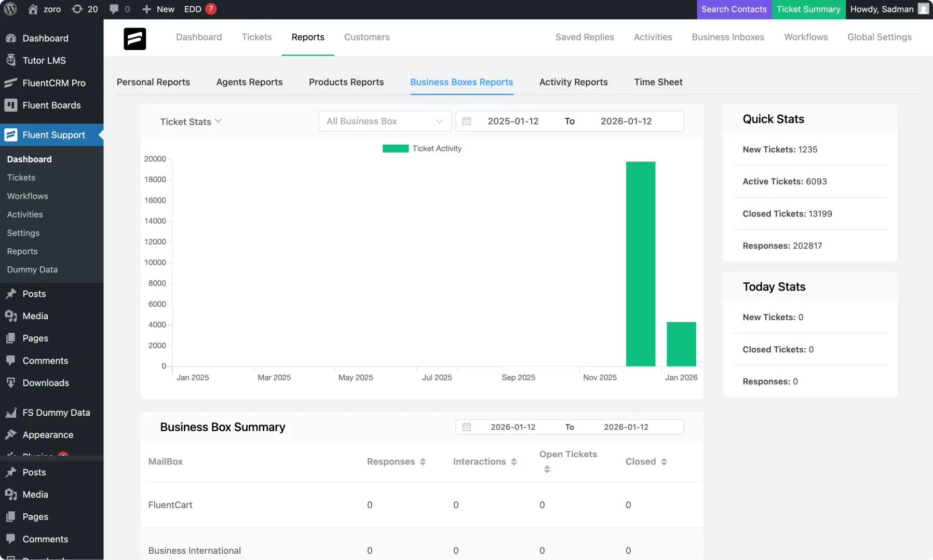Click the Fluent Support logo near Dashboard tab
The image size is (933, 560).
134,38
